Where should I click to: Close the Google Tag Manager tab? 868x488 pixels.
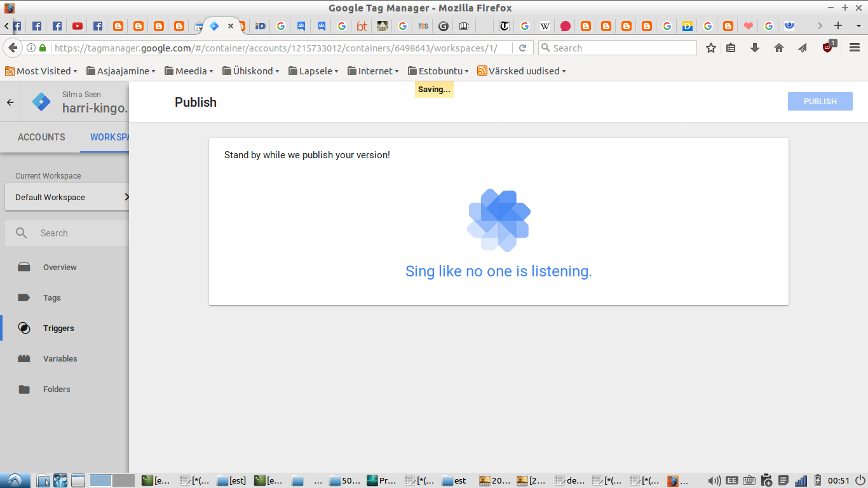(231, 26)
